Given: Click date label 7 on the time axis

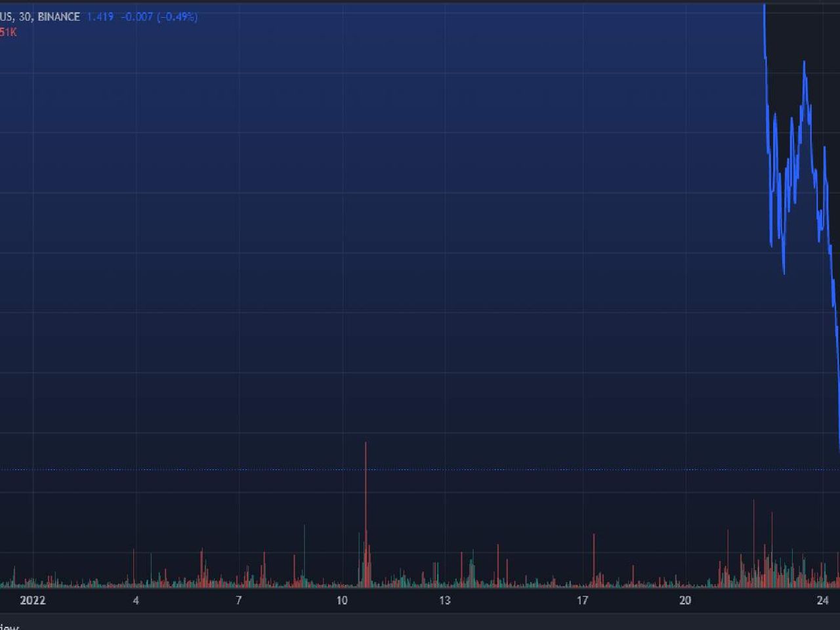Looking at the screenshot, I should (x=239, y=600).
